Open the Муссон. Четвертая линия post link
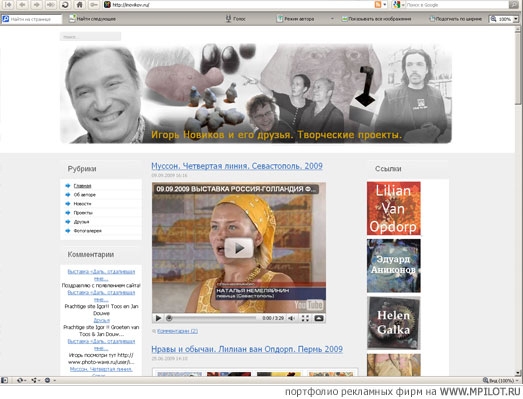 (x=237, y=166)
